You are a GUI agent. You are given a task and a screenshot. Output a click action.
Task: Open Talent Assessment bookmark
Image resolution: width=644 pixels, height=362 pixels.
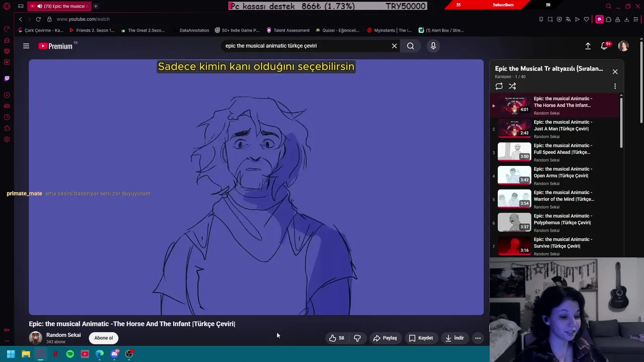pos(288,30)
